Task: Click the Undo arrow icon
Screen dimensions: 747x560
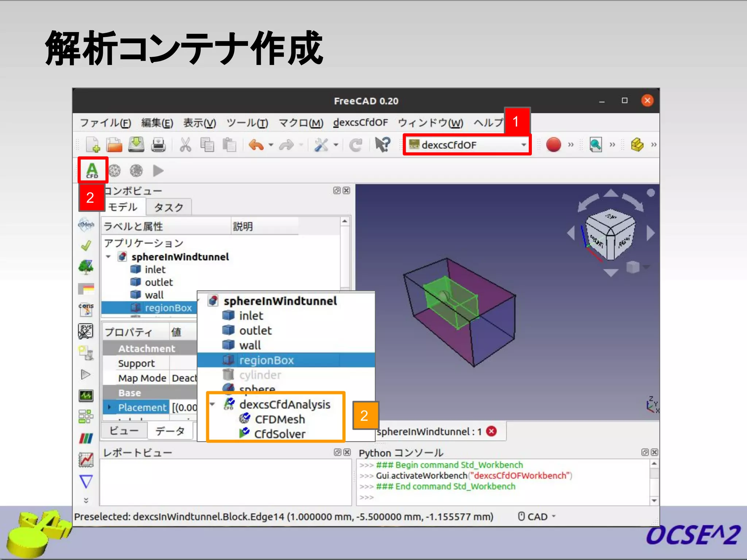Action: (256, 145)
